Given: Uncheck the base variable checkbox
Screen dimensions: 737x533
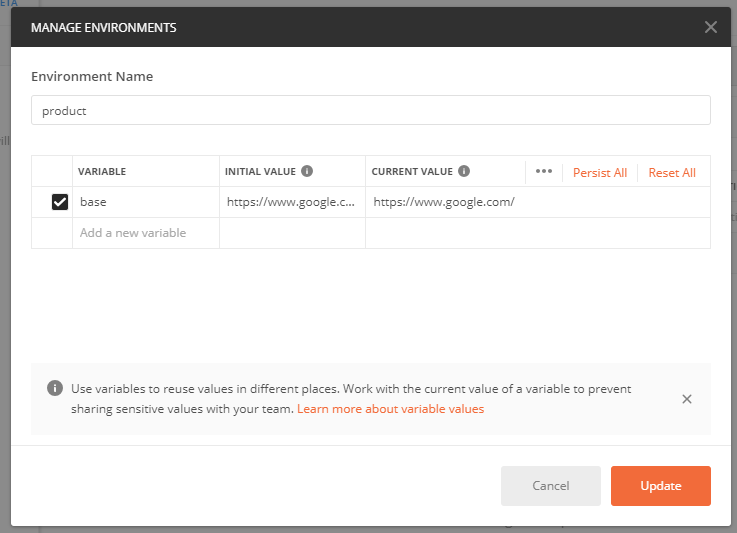Looking at the screenshot, I should coord(60,202).
